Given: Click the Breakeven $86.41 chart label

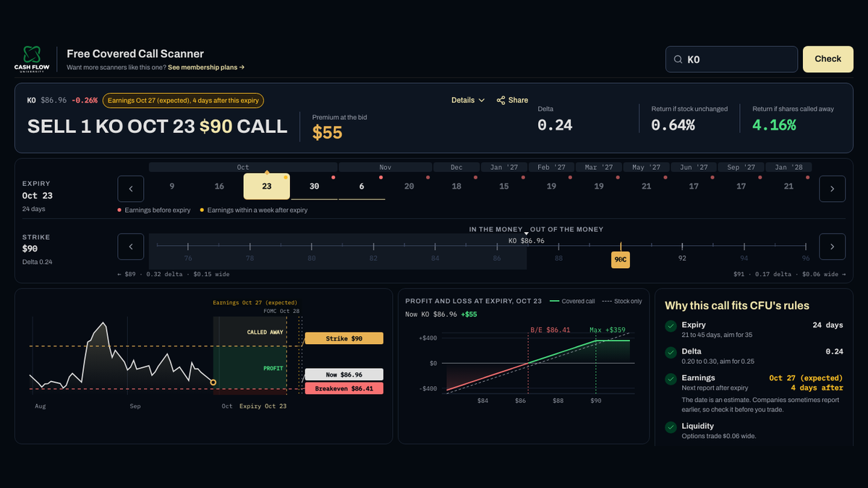Looking at the screenshot, I should point(344,388).
